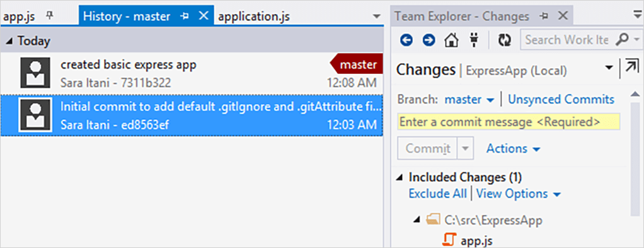Screen dimensions: 644x248
Task: Open Commit button split dropdown arrow
Action: tap(465, 148)
